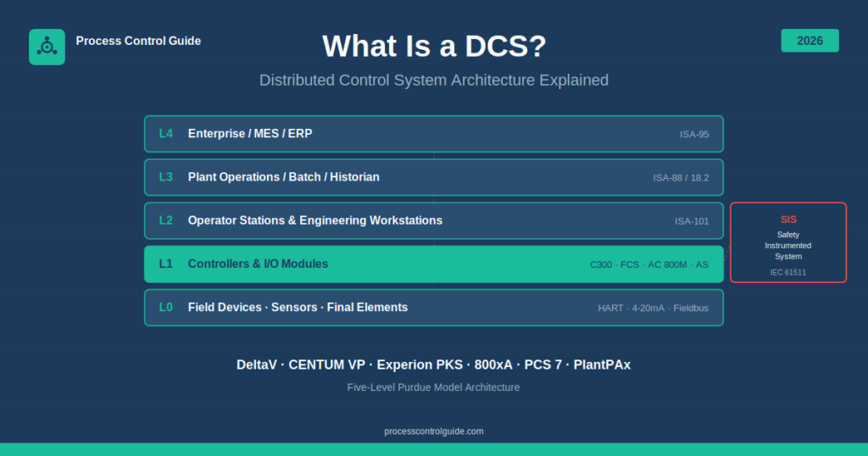The width and height of the screenshot is (868, 456).
Task: Click the 2026 year badge
Action: pos(810,41)
